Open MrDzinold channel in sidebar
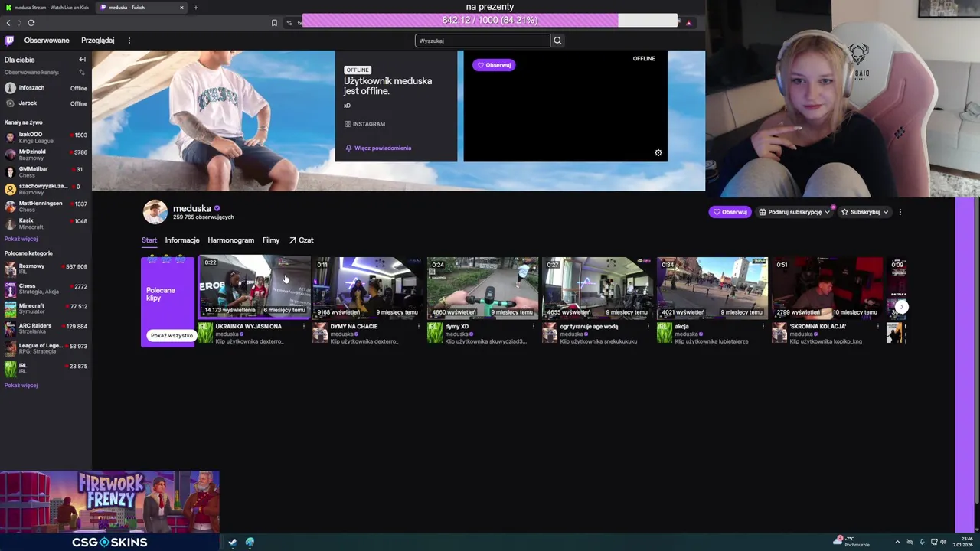 [46, 155]
